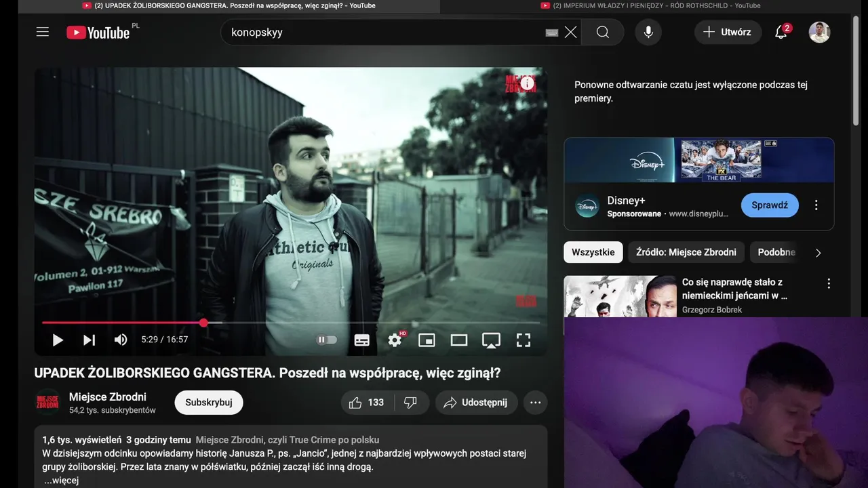Like the video with thumbs up
Viewport: 868px width, 488px height.
366,403
